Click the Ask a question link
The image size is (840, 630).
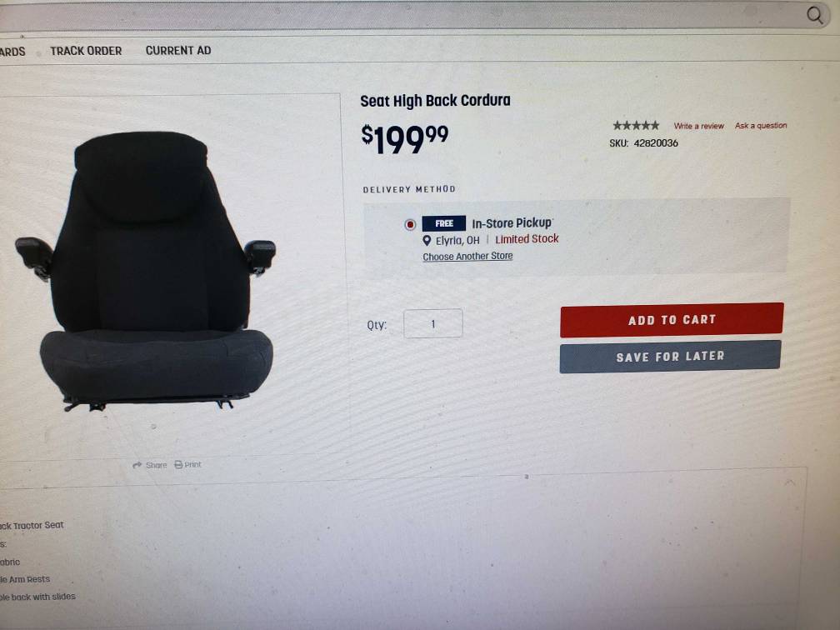tap(761, 125)
